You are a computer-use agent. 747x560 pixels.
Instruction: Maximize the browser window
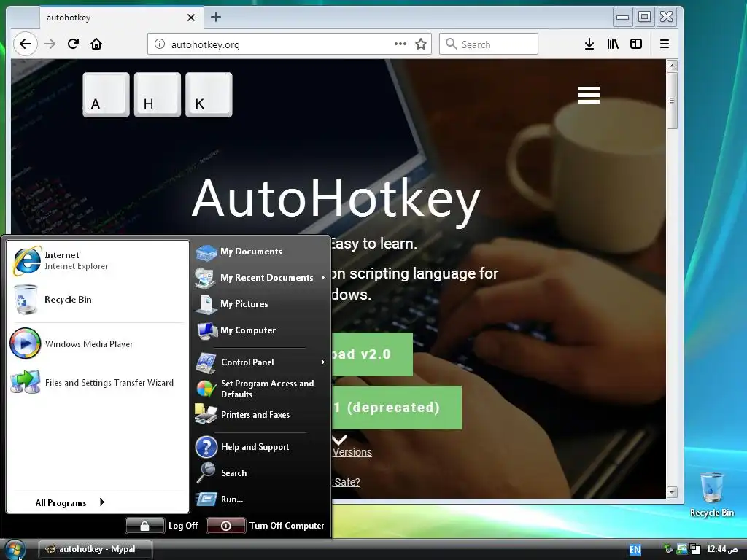point(644,17)
